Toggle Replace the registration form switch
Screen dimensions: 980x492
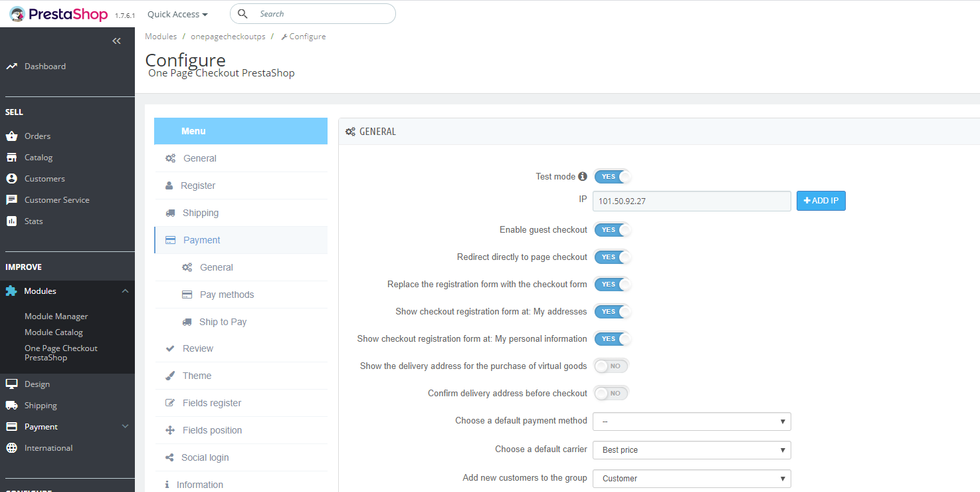[611, 285]
